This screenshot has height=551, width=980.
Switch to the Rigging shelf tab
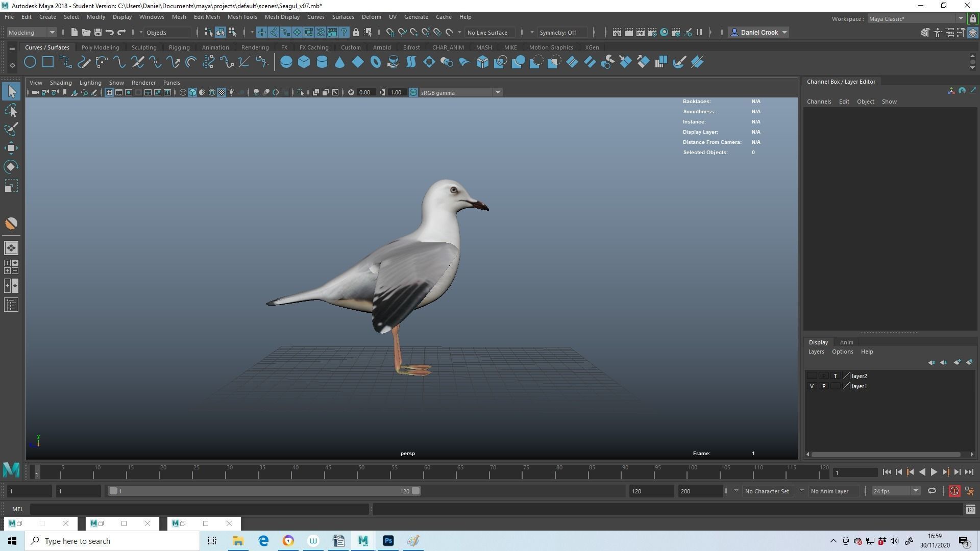(x=179, y=47)
